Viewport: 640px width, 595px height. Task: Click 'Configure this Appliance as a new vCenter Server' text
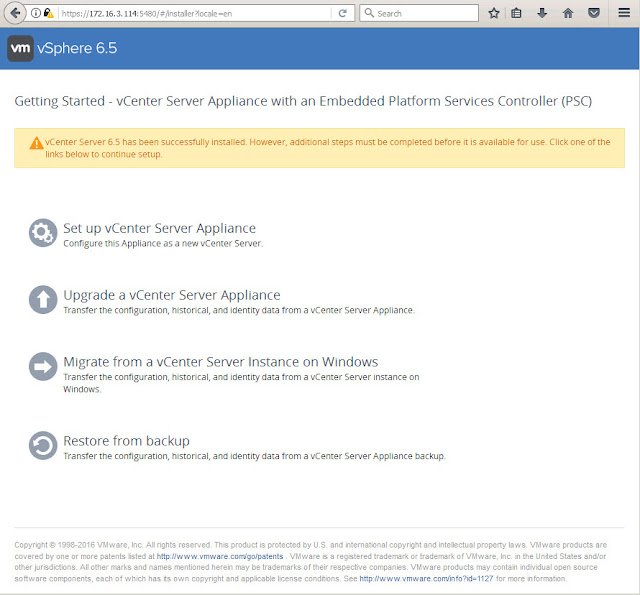(163, 244)
